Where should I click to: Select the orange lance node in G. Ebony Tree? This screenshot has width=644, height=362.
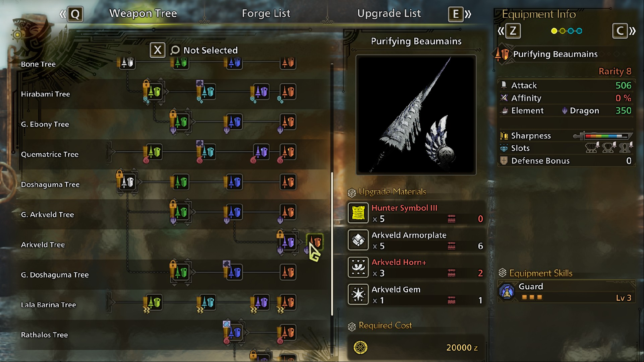288,122
